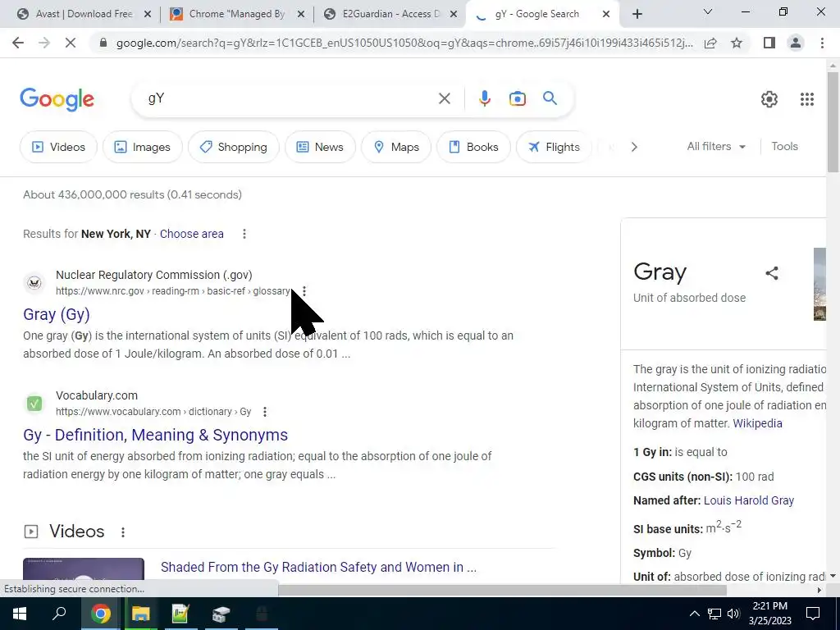This screenshot has width=840, height=630.
Task: Close the Avast tab
Action: pos(148,15)
